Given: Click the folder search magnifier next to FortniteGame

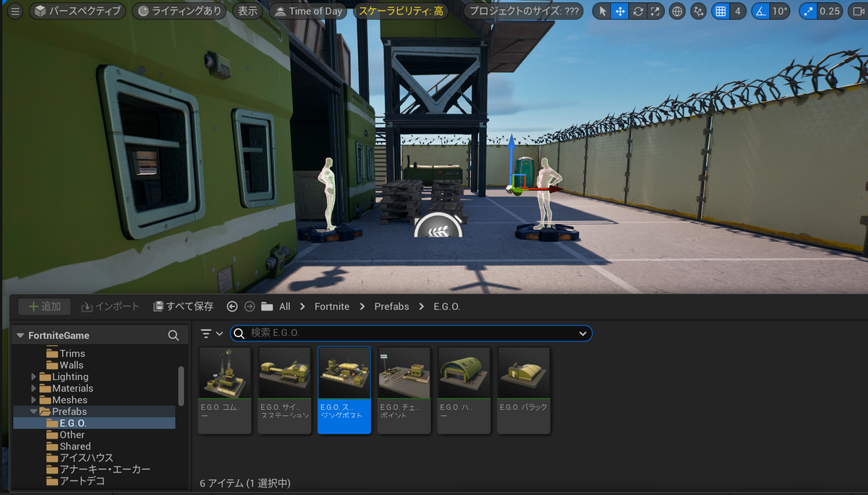Looking at the screenshot, I should pyautogui.click(x=174, y=335).
